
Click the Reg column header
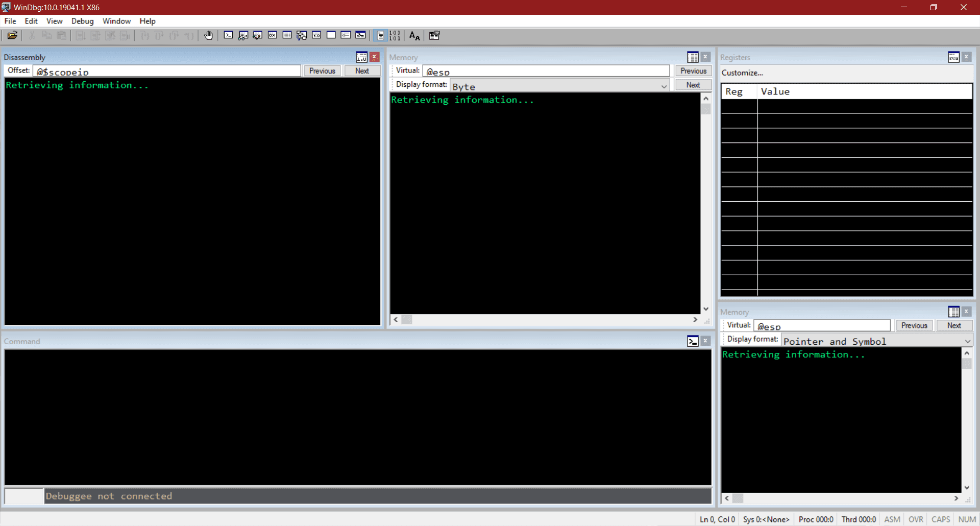pyautogui.click(x=739, y=91)
